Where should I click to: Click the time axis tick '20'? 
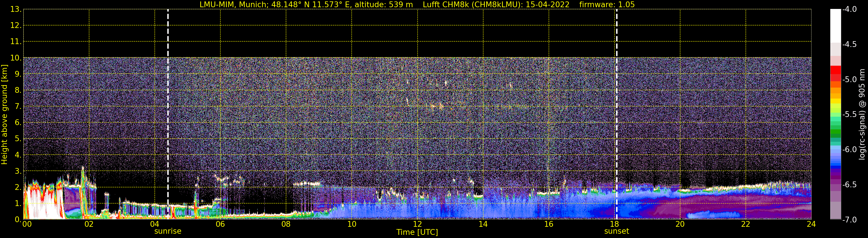680,224
